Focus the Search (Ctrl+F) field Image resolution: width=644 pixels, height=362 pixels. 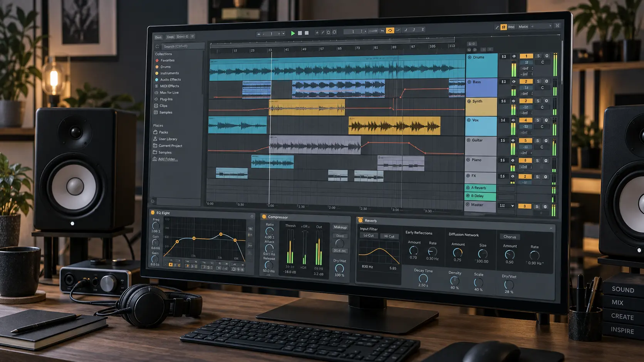point(183,46)
